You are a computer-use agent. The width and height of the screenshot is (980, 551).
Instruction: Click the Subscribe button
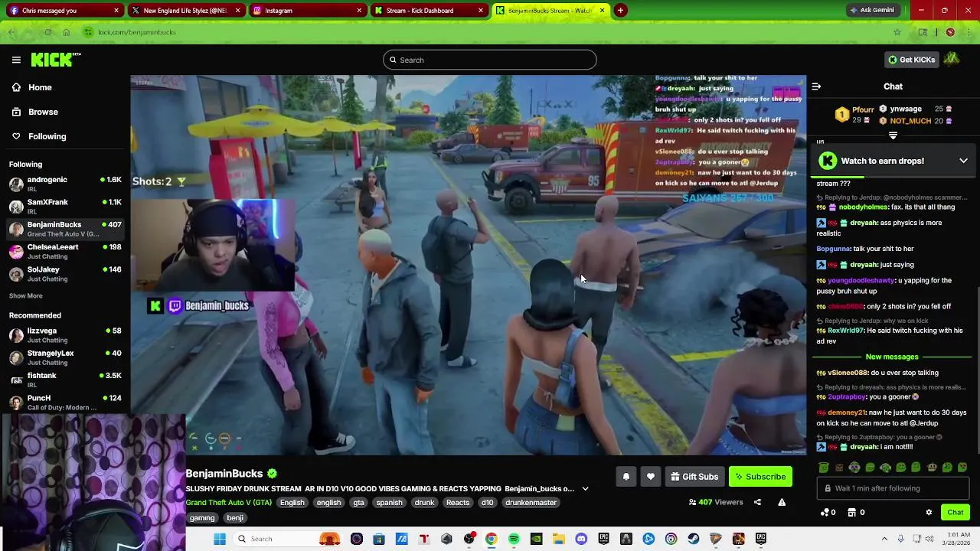(760, 477)
